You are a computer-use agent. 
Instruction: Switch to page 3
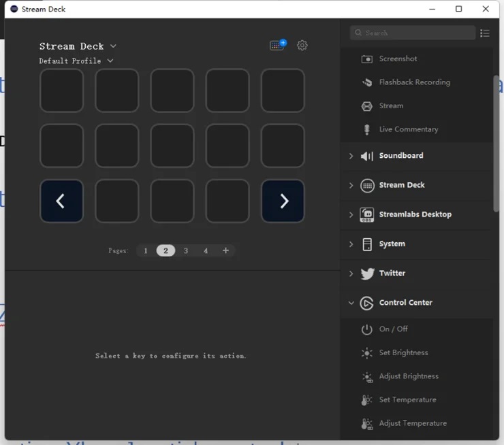click(x=186, y=251)
